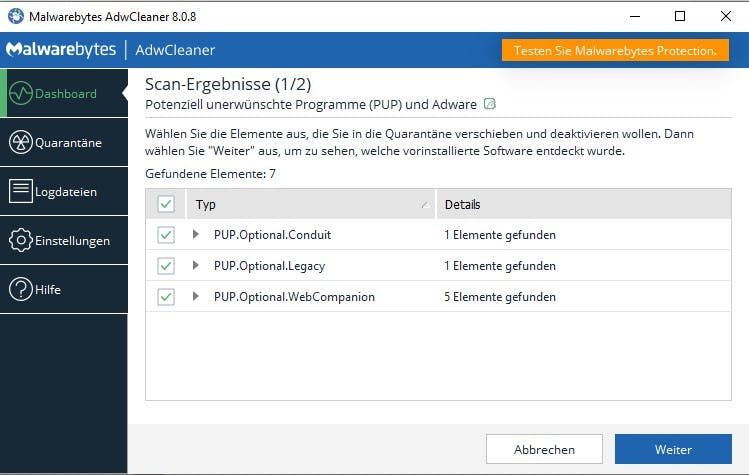Click the Dashboard pulse icon
The height and width of the screenshot is (475, 749).
pos(21,93)
